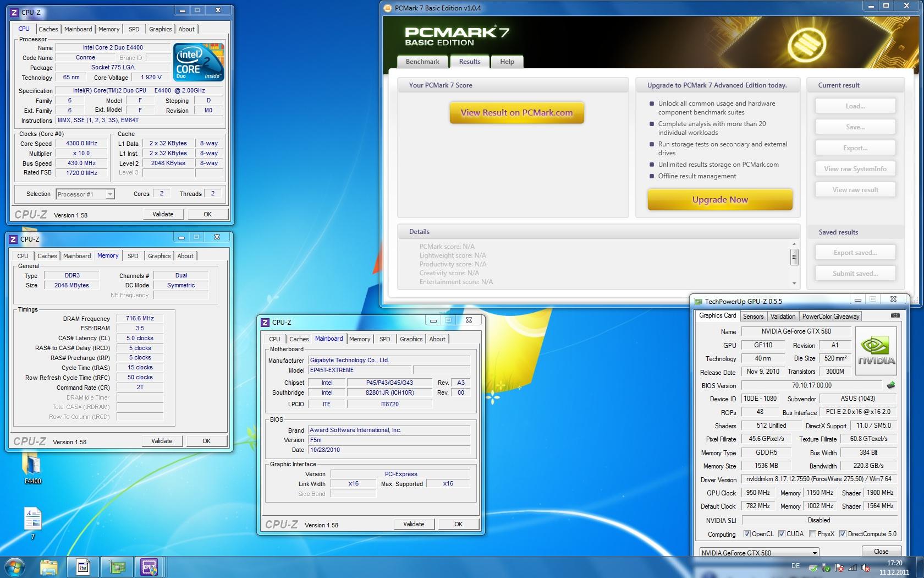Click the DE language indicator
The height and width of the screenshot is (578, 924).
tap(795, 566)
